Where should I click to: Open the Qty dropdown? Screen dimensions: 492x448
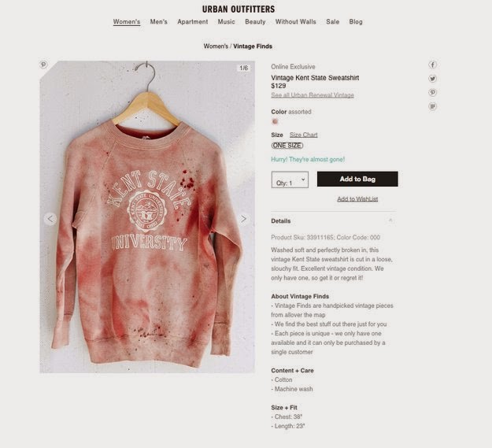click(290, 180)
